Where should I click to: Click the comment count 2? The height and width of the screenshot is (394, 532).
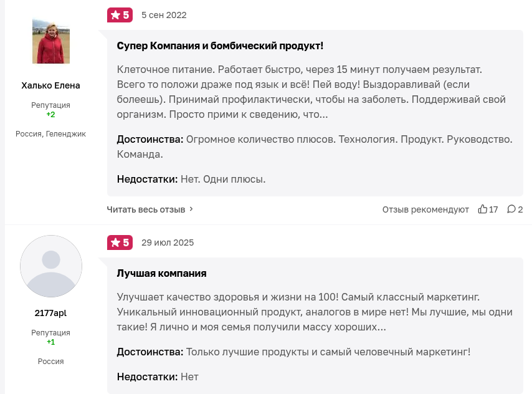(x=520, y=209)
